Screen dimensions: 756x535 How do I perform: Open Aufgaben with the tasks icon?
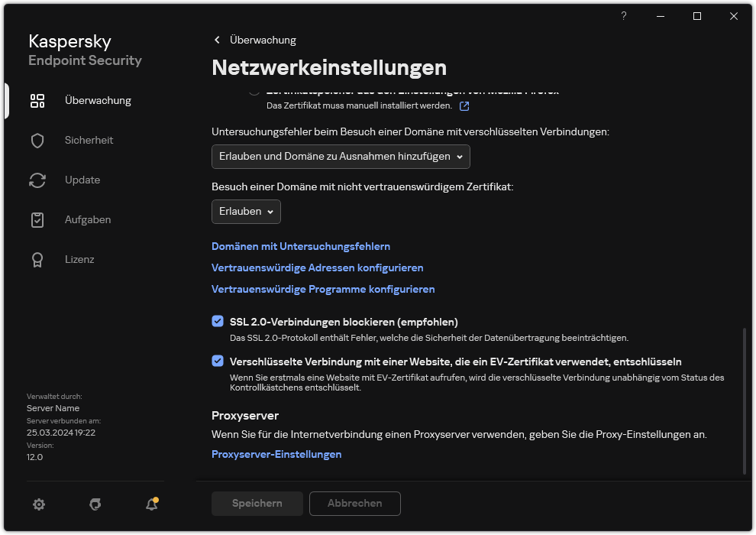coord(37,219)
